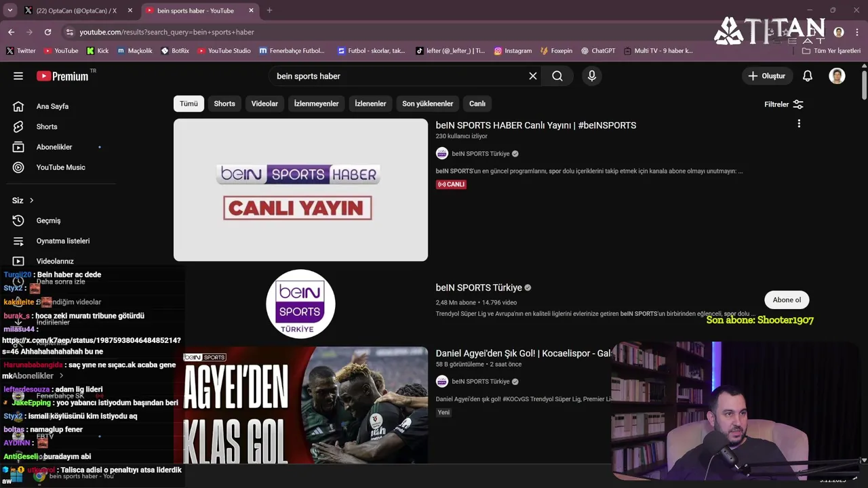The image size is (868, 488).
Task: Start voice search with the microphone
Action: pos(592,76)
